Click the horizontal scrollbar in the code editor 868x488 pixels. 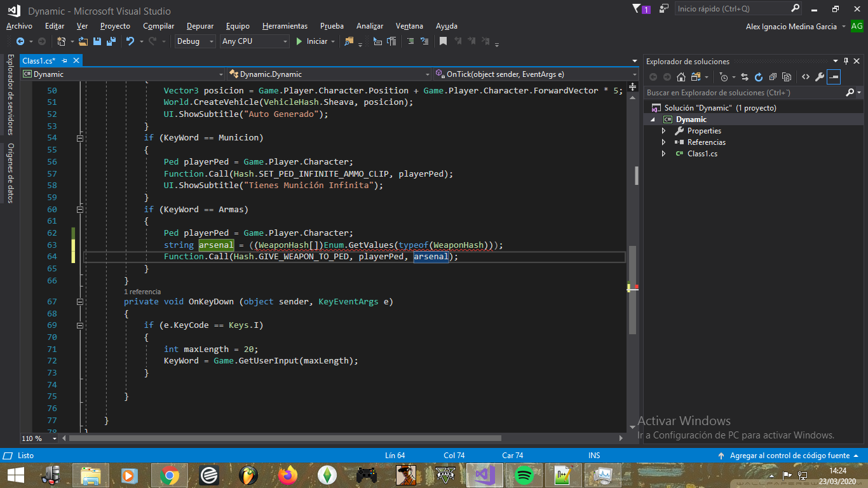tap(285, 438)
